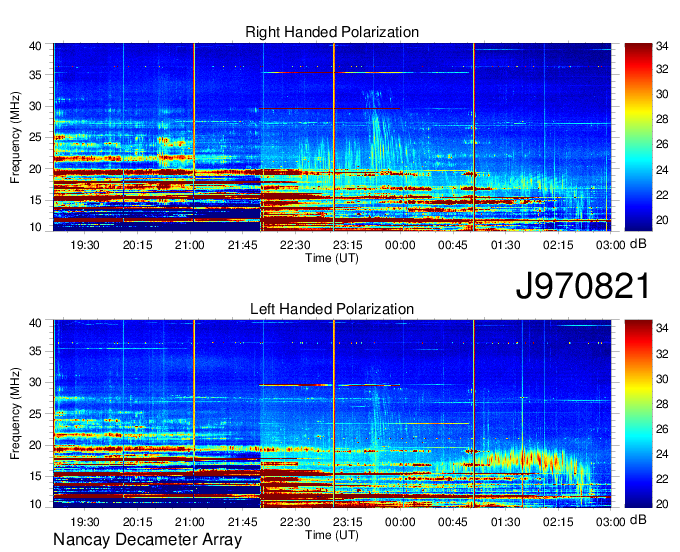Click the bottom panel's 'Time (UT)' axis label

332,535
